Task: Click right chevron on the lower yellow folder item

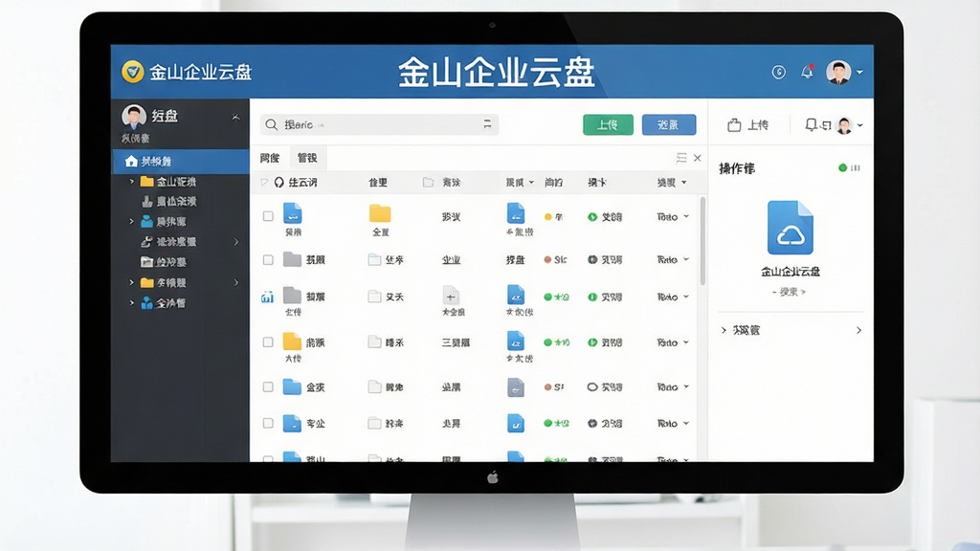Action: (x=236, y=282)
